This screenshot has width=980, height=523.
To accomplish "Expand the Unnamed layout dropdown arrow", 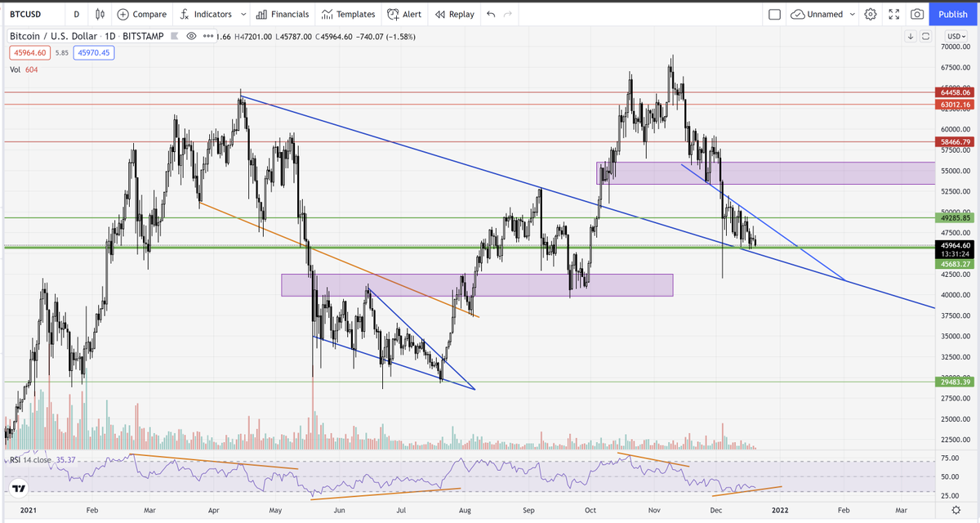I will [853, 14].
